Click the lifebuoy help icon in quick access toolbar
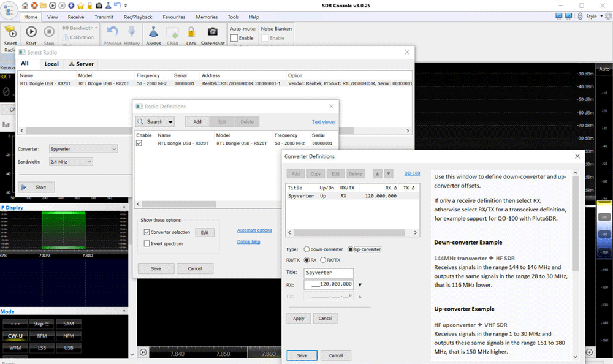The image size is (613, 364). [x=34, y=6]
